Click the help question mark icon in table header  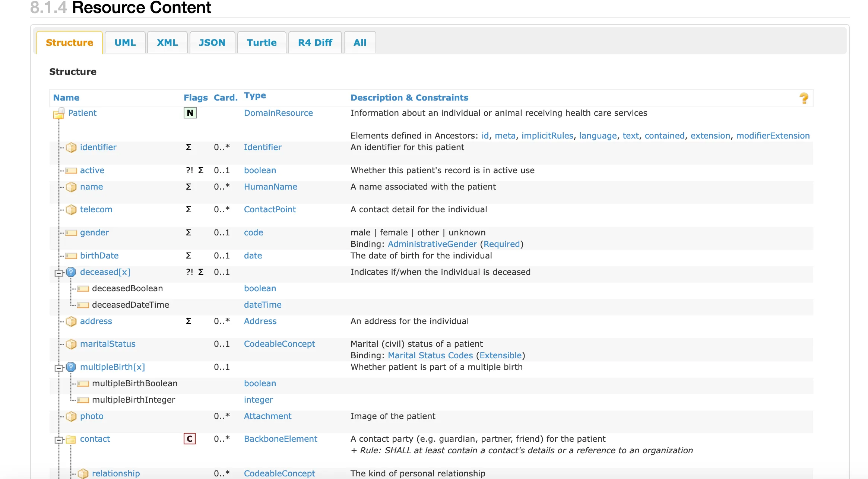click(804, 98)
